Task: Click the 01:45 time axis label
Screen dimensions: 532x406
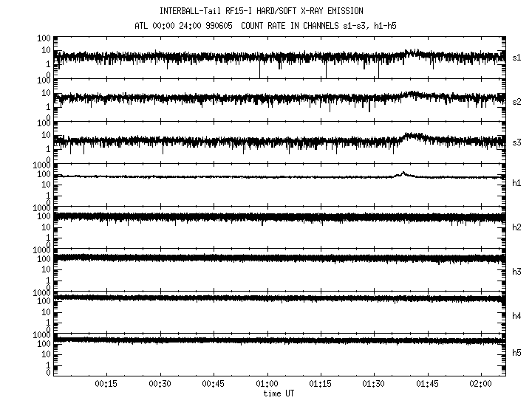Action: pyautogui.click(x=428, y=384)
